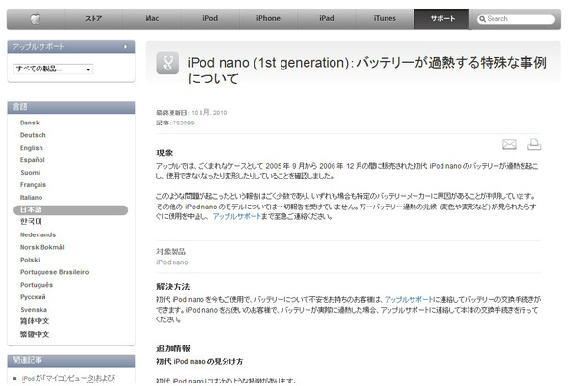588x386 pixels.
Task: Click the article number TS2099
Action: click(183, 123)
